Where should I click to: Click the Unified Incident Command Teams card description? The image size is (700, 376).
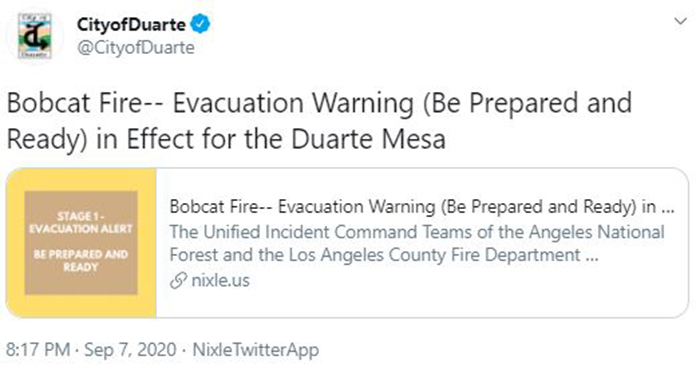coord(417,243)
